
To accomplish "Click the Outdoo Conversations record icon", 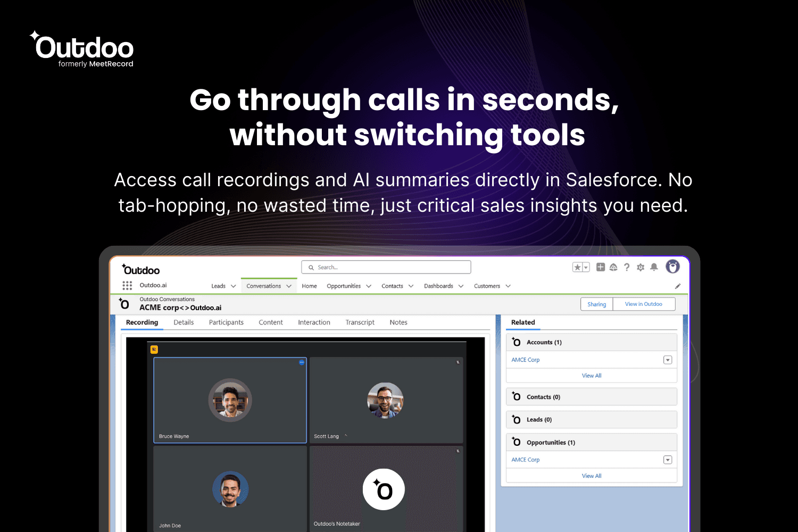I will point(124,303).
